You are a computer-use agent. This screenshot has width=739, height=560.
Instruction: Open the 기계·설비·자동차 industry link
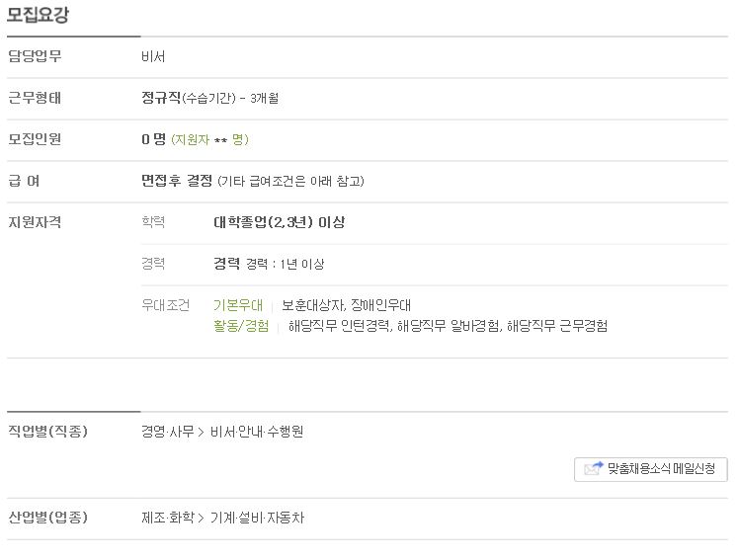(257, 518)
